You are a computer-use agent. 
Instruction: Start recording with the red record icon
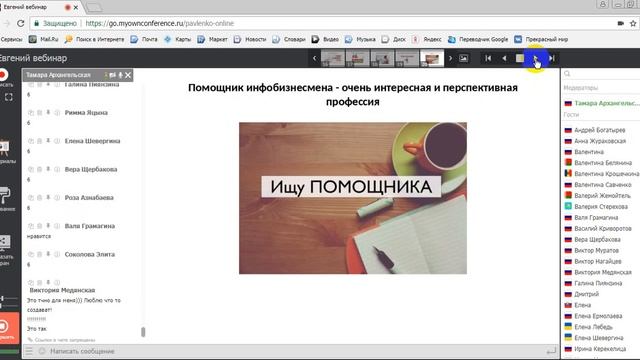tap(3, 75)
